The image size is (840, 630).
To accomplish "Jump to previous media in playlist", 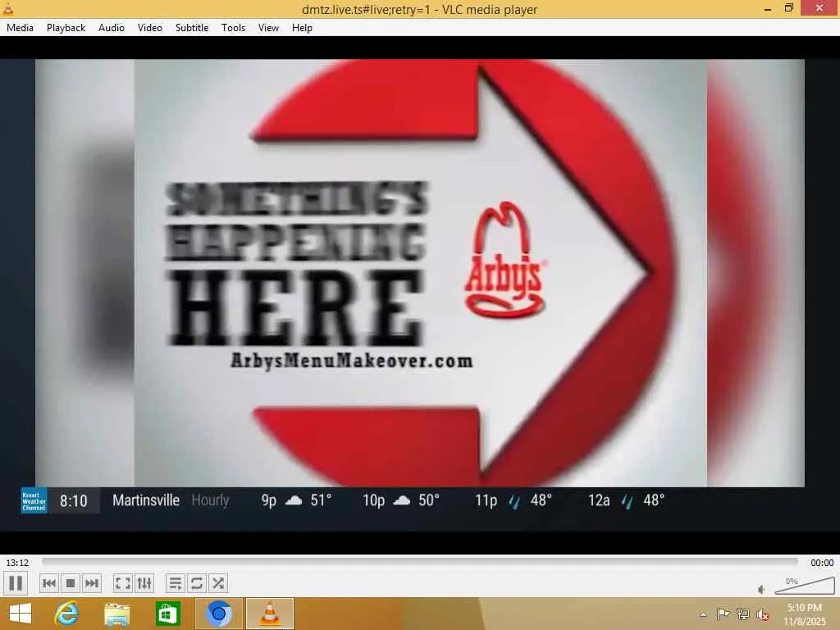I will click(x=48, y=583).
